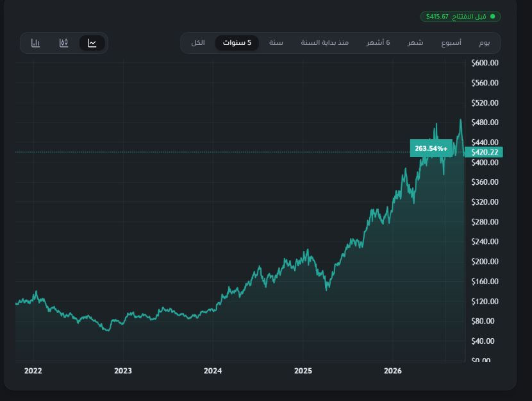
Task: Click the current price tag $420.22
Action: tap(483, 152)
